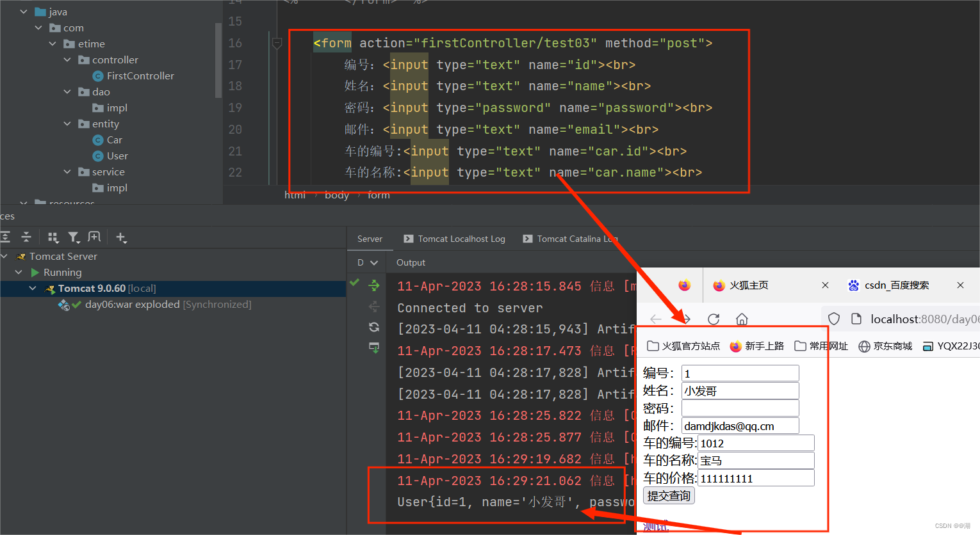Expand all services icon in Services toolbar
Viewport: 980px width, 535px height.
point(5,237)
